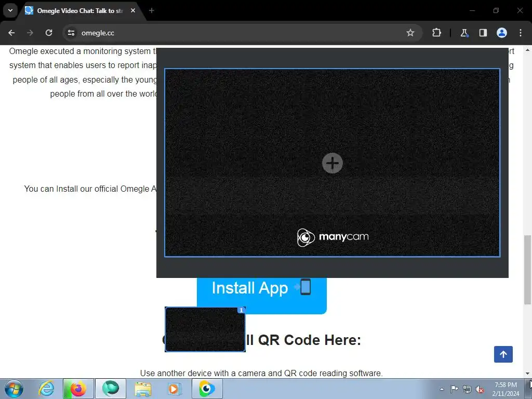Select the Omegle Video Chat tab

click(79, 11)
